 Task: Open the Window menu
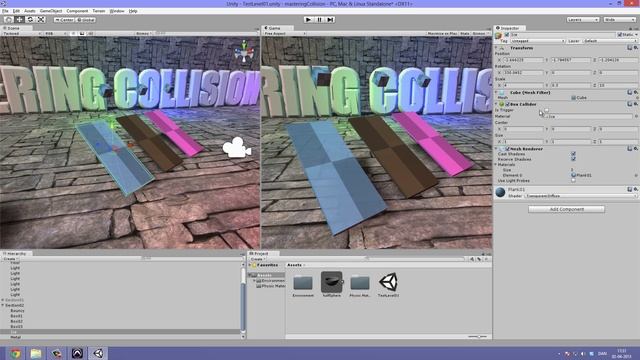(x=117, y=11)
